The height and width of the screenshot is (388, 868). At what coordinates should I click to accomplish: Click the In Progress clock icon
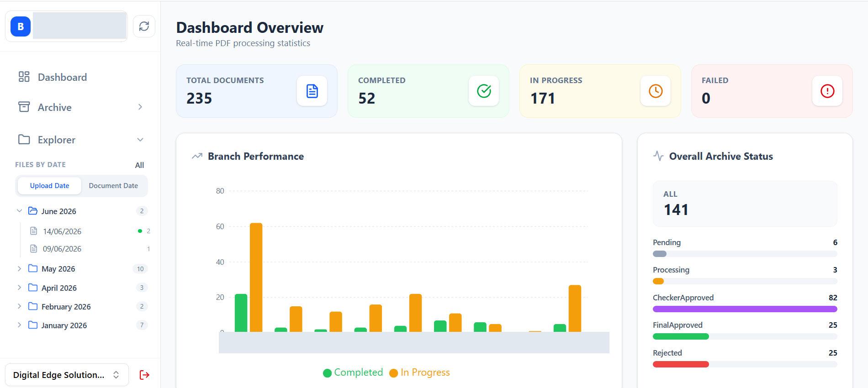pos(656,91)
